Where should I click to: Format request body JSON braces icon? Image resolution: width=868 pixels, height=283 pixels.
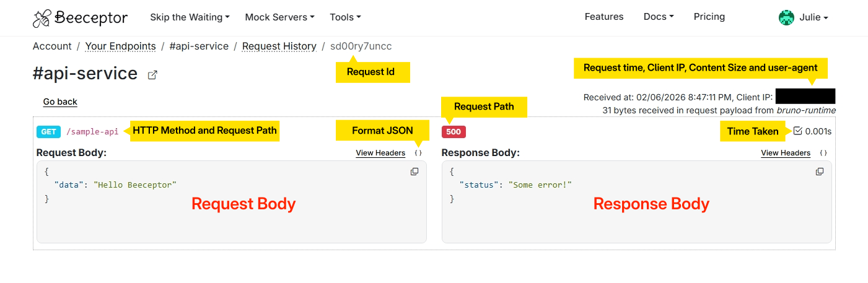pos(418,153)
